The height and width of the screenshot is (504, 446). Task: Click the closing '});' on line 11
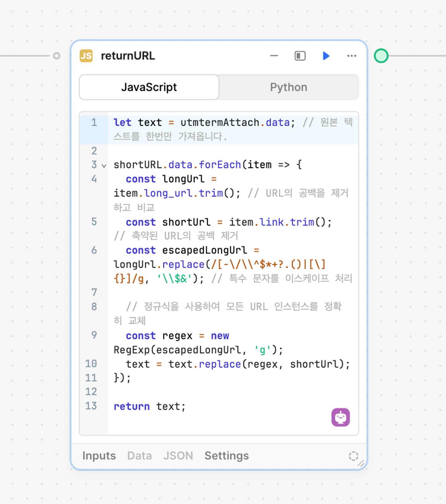point(122,378)
